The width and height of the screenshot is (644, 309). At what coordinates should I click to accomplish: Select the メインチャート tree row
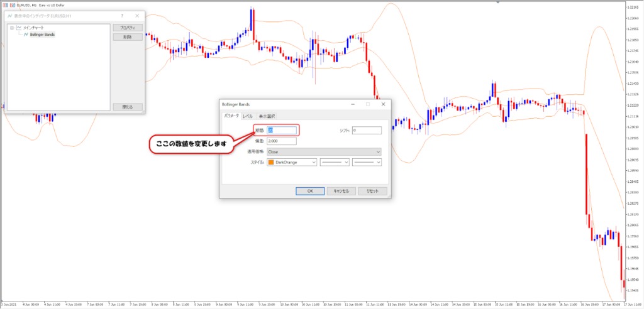pos(34,28)
